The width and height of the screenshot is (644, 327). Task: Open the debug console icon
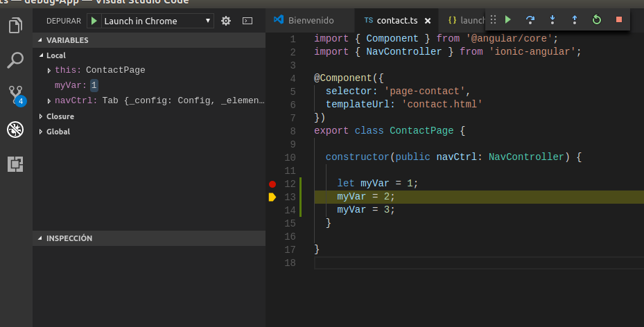[247, 21]
